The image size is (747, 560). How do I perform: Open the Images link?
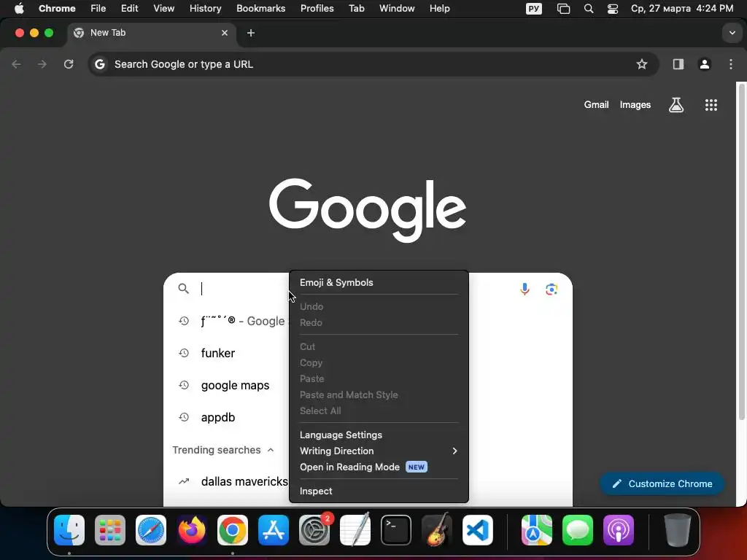click(635, 105)
